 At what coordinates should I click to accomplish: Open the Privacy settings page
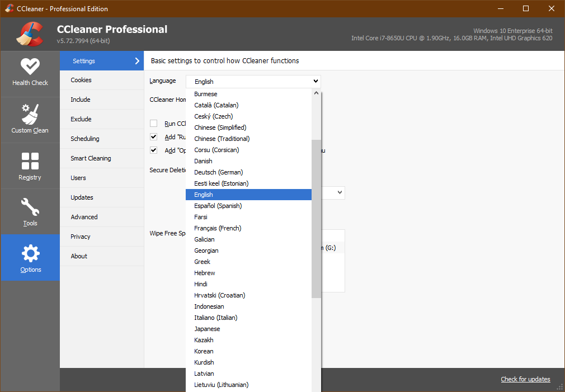pos(80,237)
